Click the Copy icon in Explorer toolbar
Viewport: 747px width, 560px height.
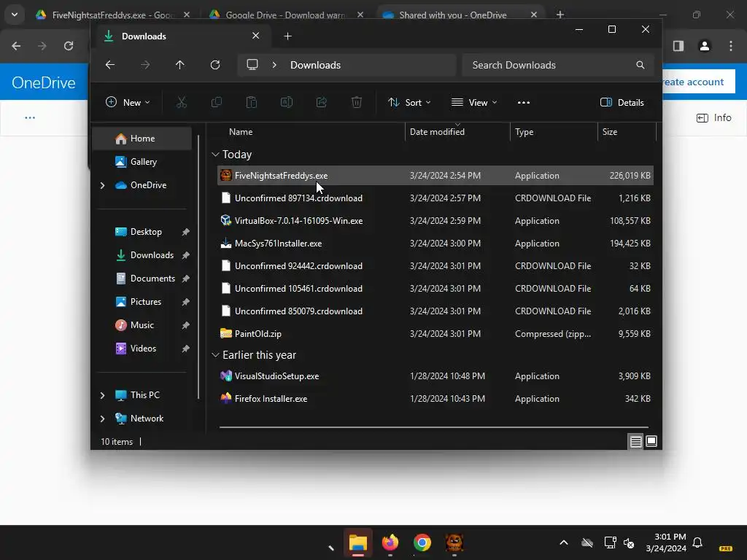216,102
